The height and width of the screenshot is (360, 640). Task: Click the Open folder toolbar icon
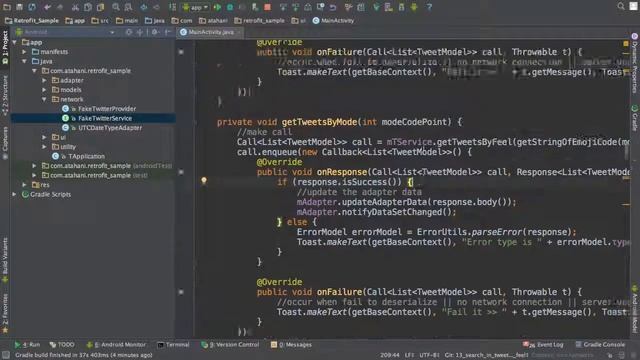pyautogui.click(x=7, y=7)
